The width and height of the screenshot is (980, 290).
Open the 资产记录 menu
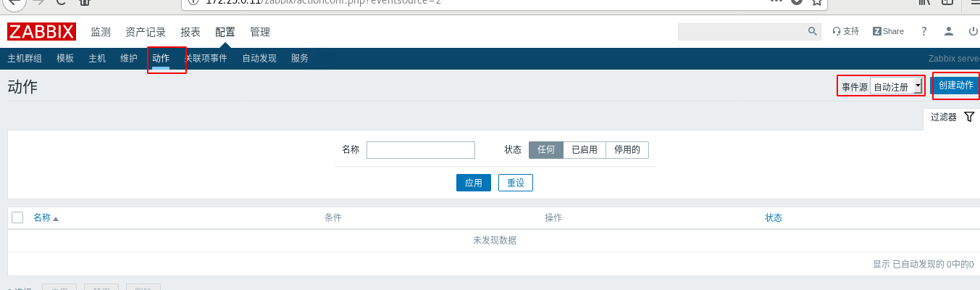click(146, 32)
